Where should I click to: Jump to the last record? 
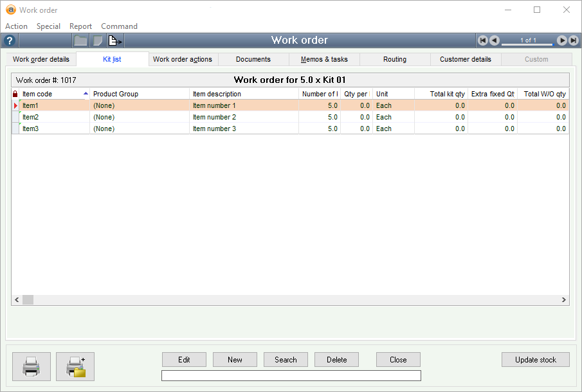coord(572,40)
